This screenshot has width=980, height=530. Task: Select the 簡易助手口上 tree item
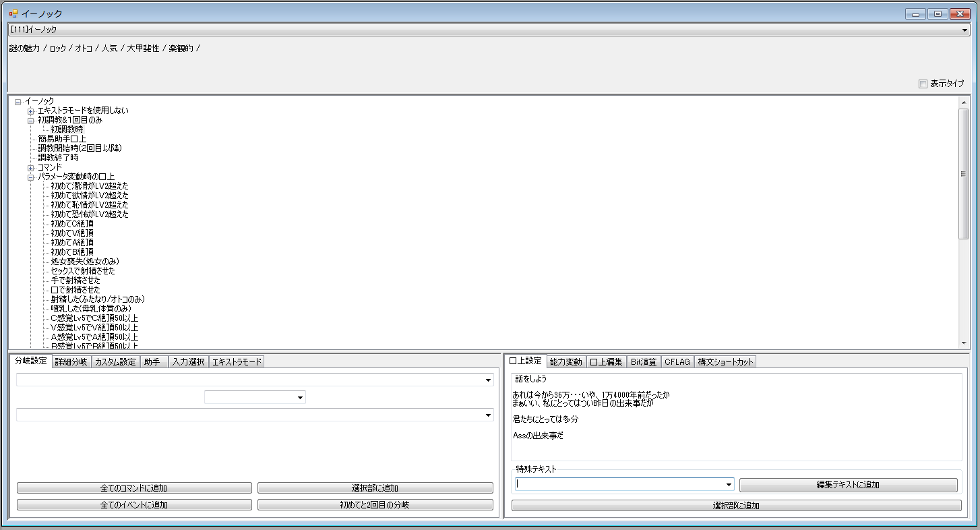click(x=62, y=139)
